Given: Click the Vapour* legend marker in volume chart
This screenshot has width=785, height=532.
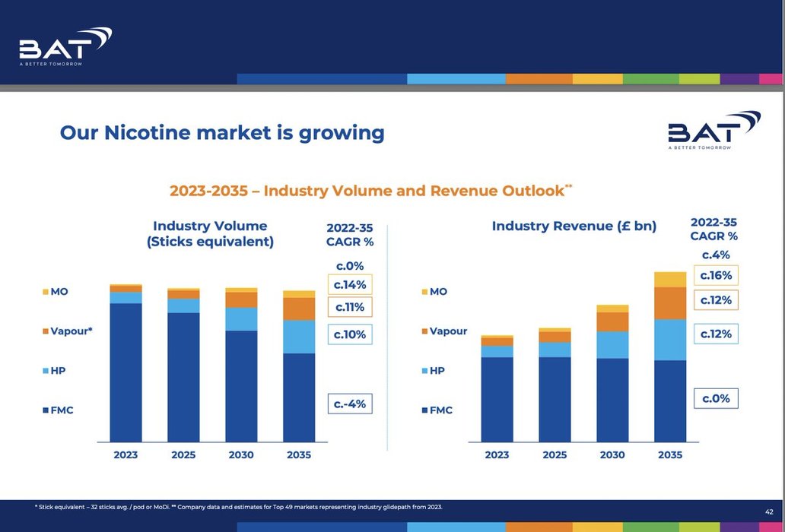Looking at the screenshot, I should pyautogui.click(x=46, y=331).
